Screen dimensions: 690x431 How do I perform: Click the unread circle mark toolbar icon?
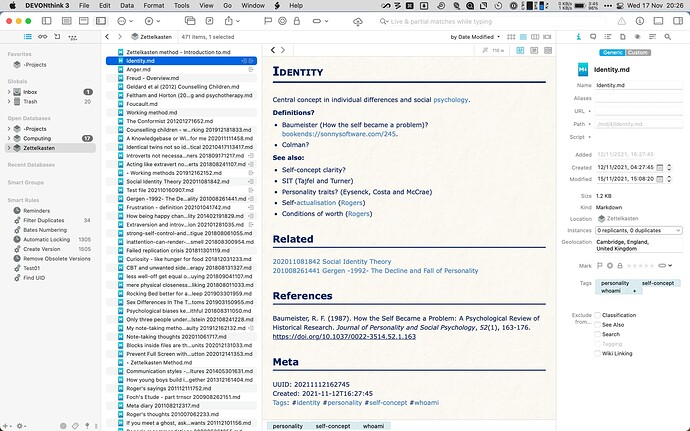tap(283, 21)
